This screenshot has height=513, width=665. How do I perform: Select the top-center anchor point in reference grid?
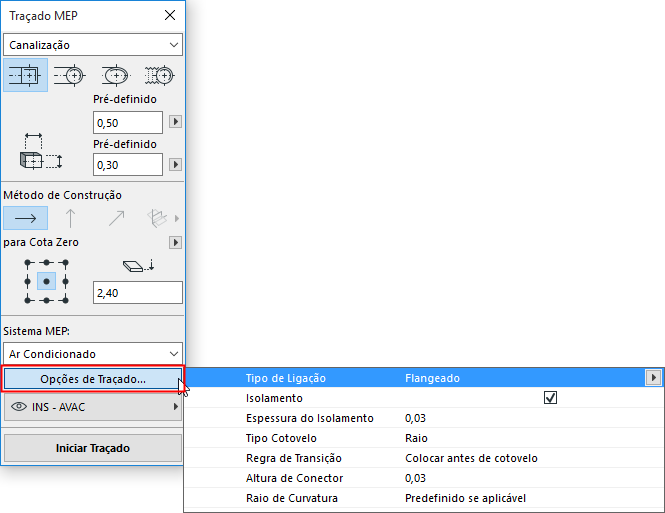click(47, 263)
